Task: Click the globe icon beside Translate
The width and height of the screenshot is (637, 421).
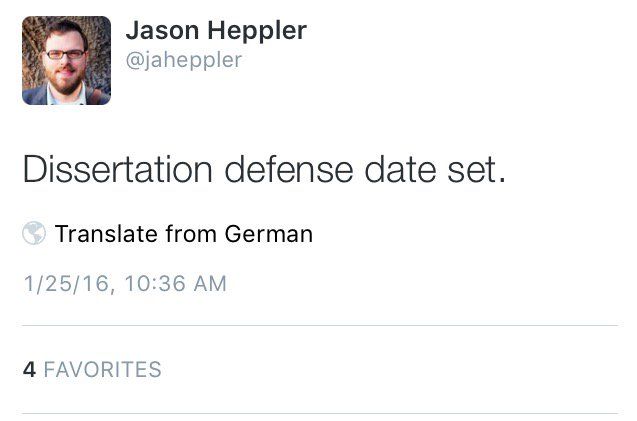Action: 34,234
